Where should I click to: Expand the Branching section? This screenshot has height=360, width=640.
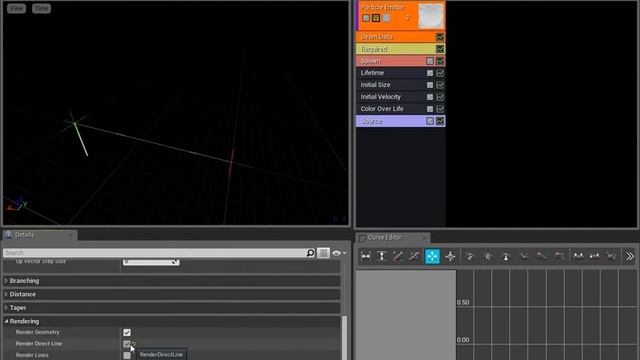coord(6,281)
